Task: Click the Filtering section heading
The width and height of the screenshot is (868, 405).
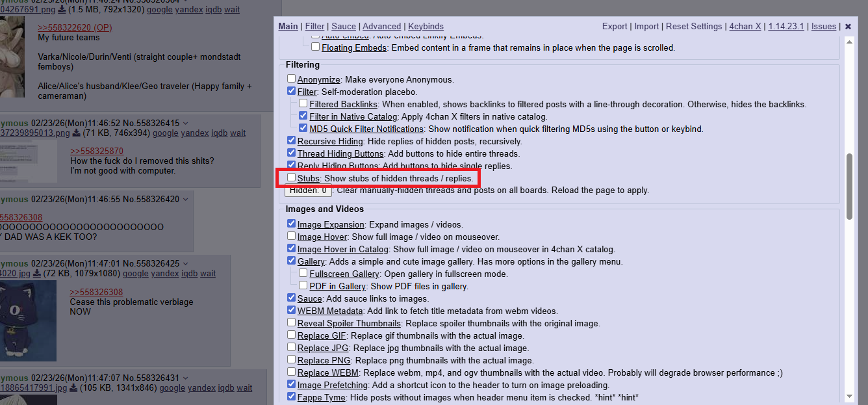Action: pyautogui.click(x=303, y=65)
